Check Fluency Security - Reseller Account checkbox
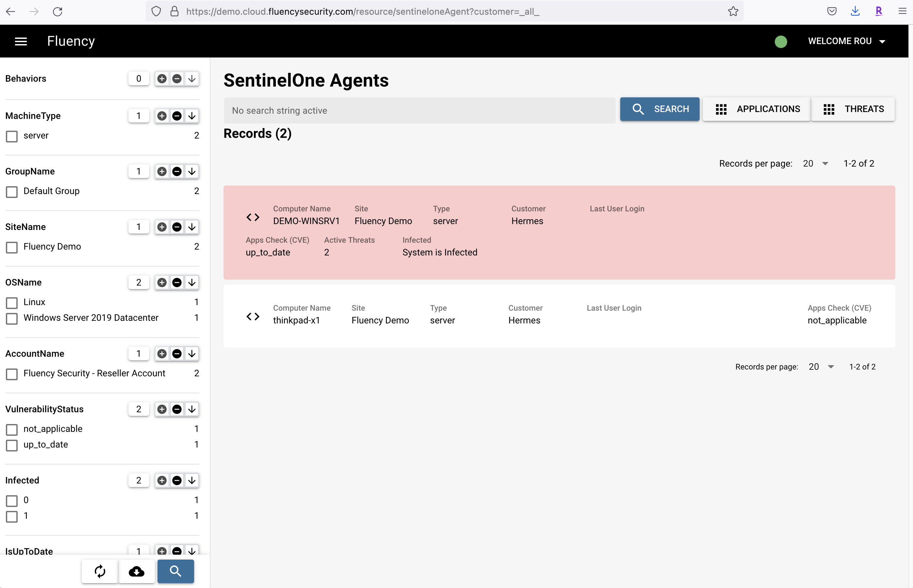Viewport: 913px width, 588px height. coord(12,374)
